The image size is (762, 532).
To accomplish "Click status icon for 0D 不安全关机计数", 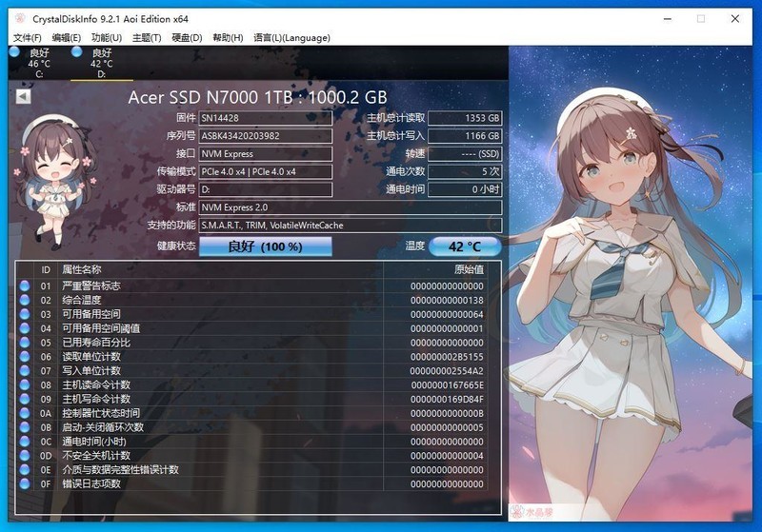I will tap(25, 455).
